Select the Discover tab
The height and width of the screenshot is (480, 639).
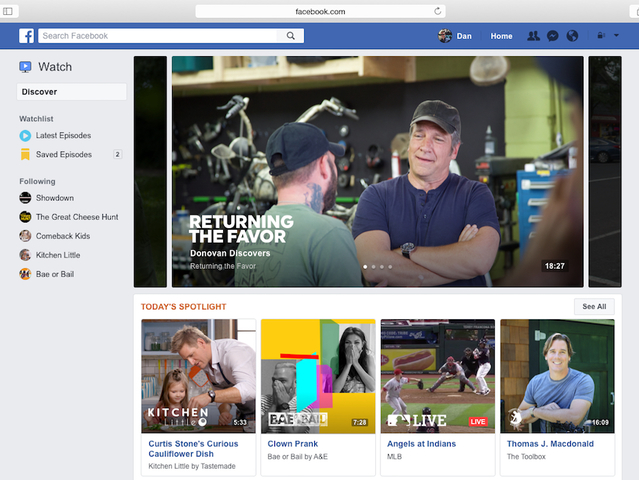click(x=72, y=92)
